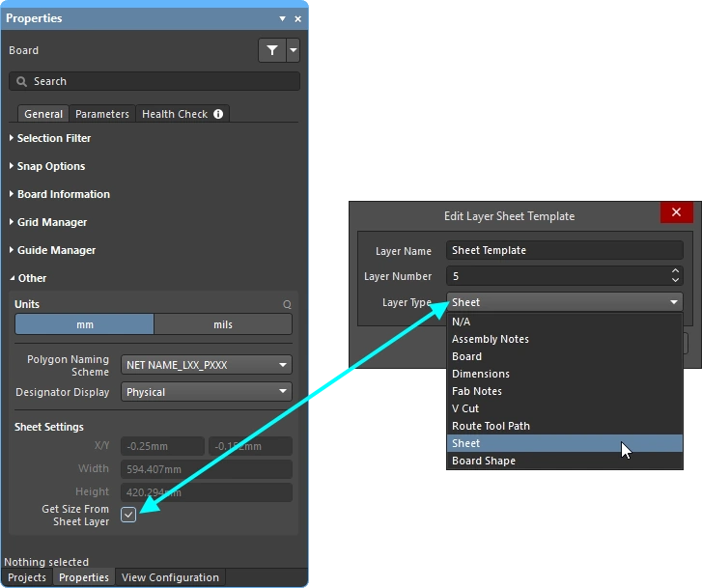Choose N/A in Layer Type list
This screenshot has width=702, height=588.
tap(565, 322)
